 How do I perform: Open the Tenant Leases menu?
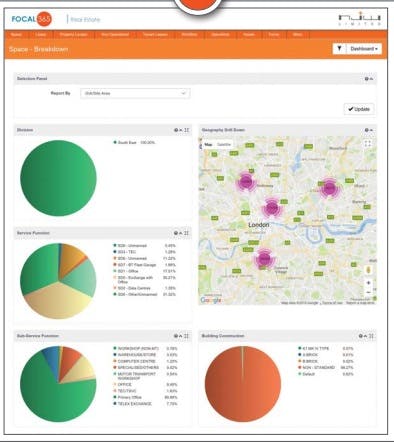155,35
